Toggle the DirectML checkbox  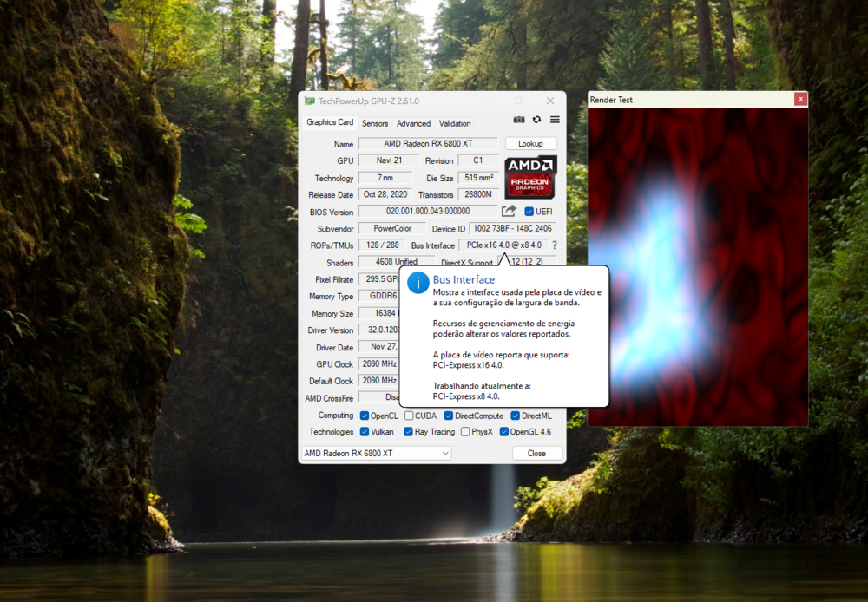[515, 416]
